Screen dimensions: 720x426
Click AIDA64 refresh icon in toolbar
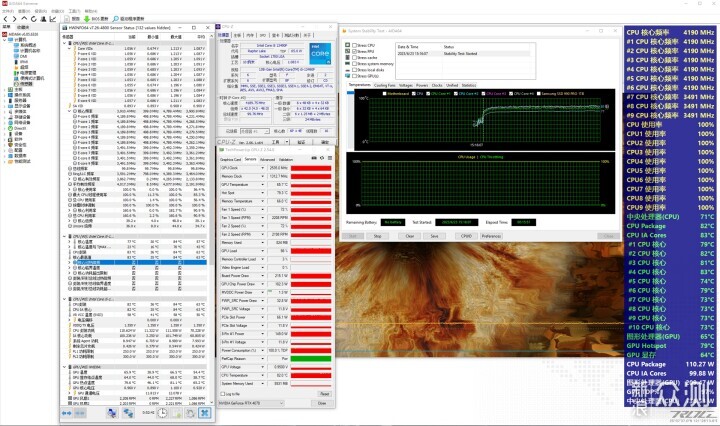click(34, 19)
